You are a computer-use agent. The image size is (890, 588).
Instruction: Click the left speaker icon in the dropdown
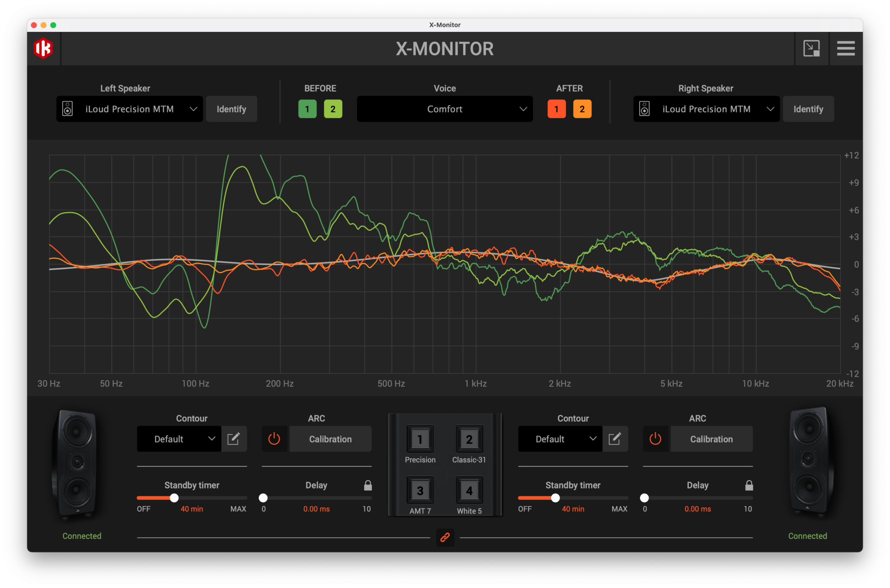(67, 109)
